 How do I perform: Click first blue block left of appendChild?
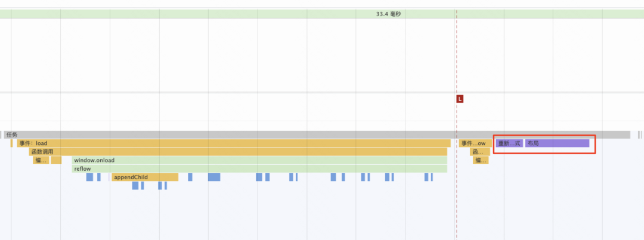tap(90, 177)
